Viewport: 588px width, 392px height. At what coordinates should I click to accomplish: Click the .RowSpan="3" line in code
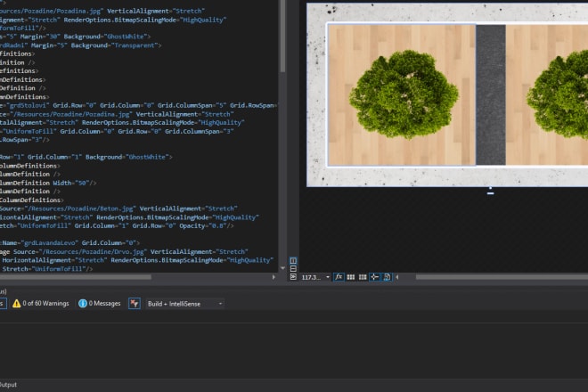(x=25, y=140)
